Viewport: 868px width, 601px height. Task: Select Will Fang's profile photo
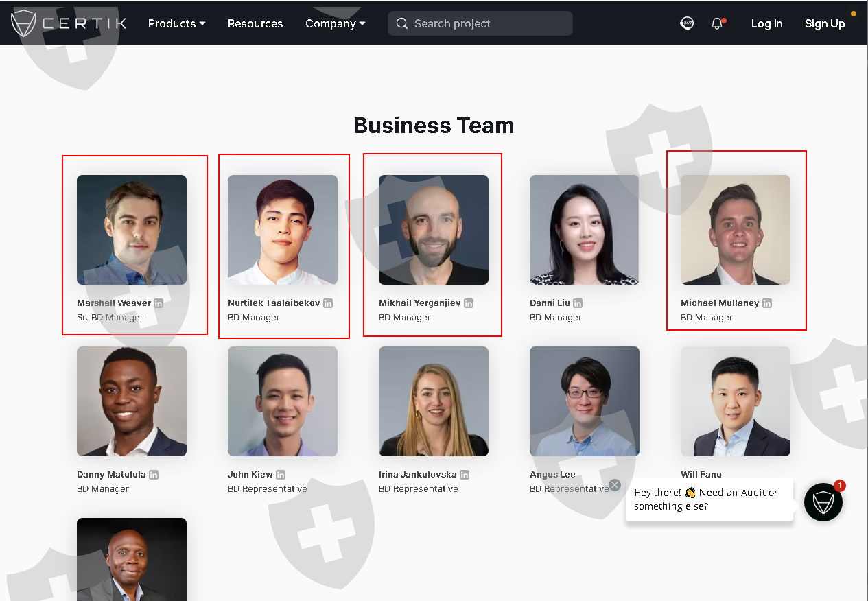(x=736, y=401)
